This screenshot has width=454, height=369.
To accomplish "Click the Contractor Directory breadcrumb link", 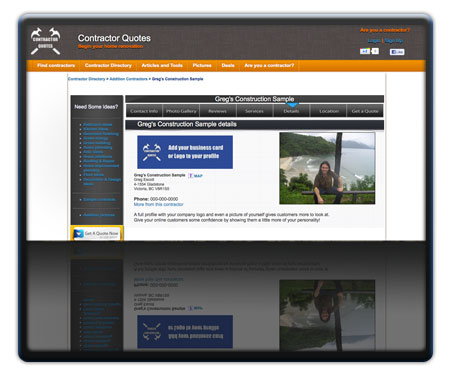I will tap(86, 79).
